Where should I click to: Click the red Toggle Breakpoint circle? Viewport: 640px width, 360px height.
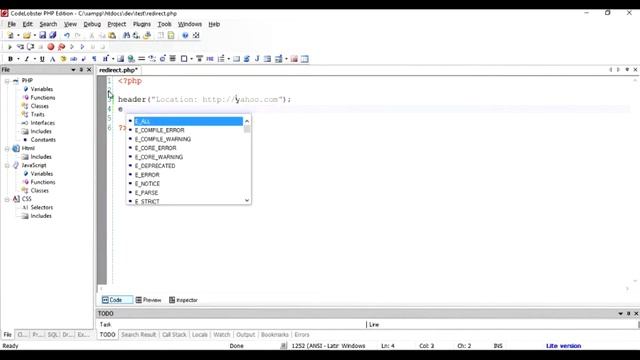pyautogui.click(x=51, y=47)
